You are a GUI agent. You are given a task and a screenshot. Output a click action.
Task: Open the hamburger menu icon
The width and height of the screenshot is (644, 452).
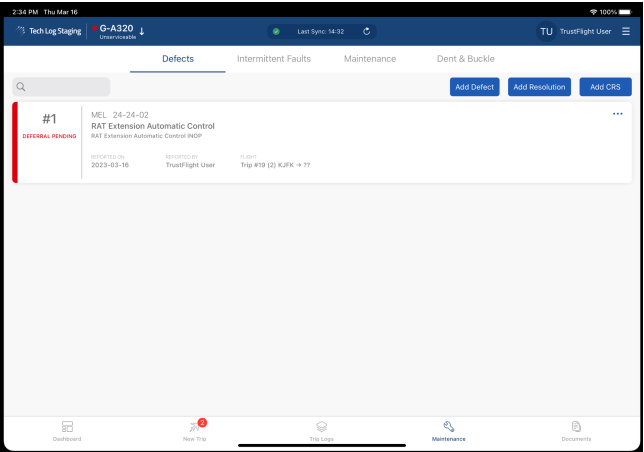point(626,31)
